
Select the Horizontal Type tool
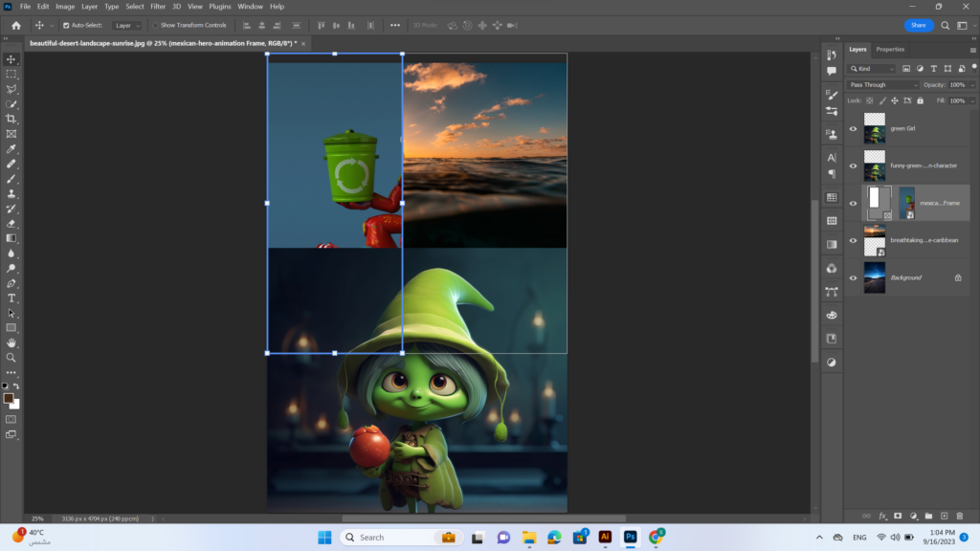(11, 298)
